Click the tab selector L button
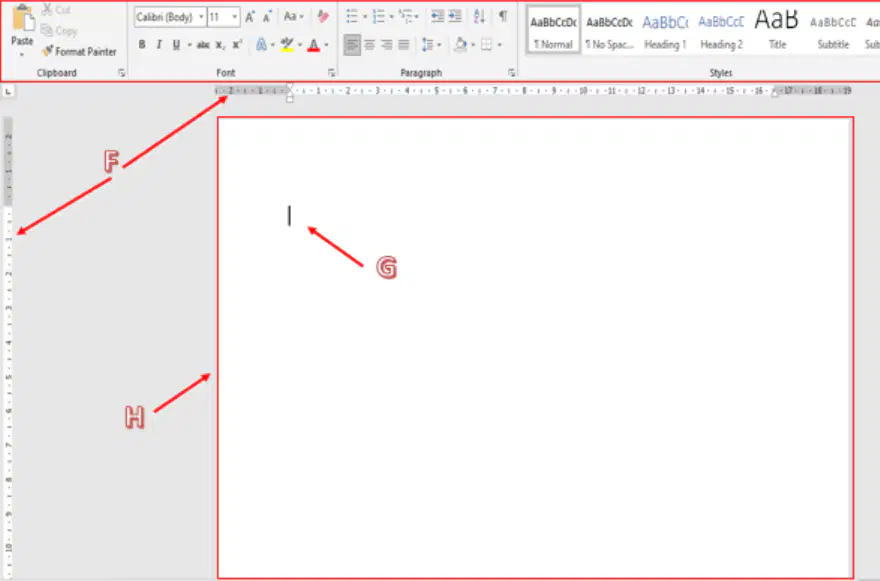The height and width of the screenshot is (581, 880). 8,91
